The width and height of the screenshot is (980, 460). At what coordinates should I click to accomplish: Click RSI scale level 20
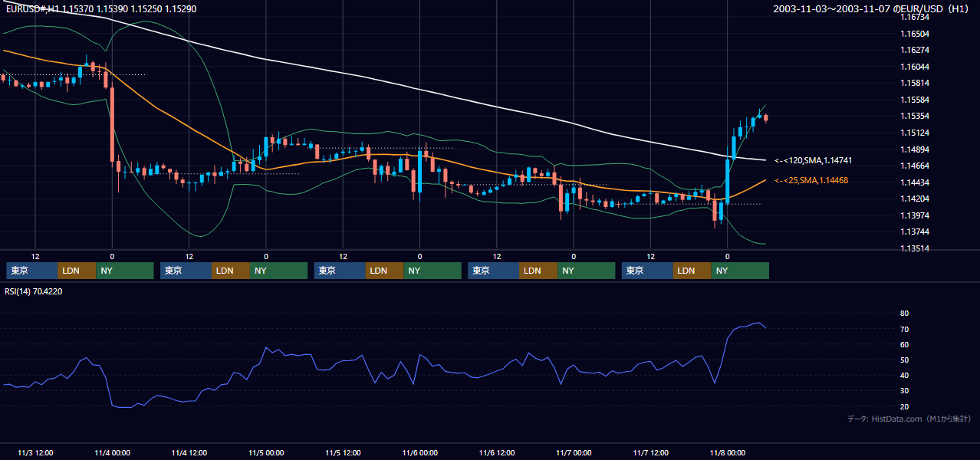coord(905,407)
